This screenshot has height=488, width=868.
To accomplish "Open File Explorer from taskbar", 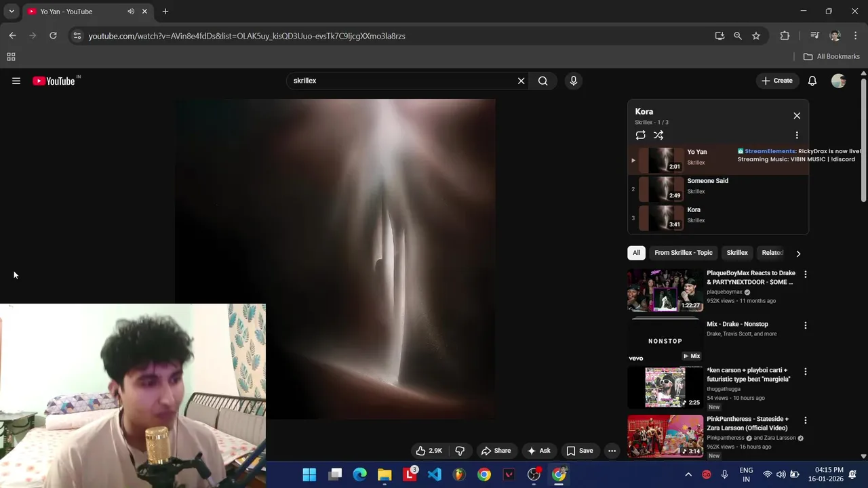I will coord(384,474).
